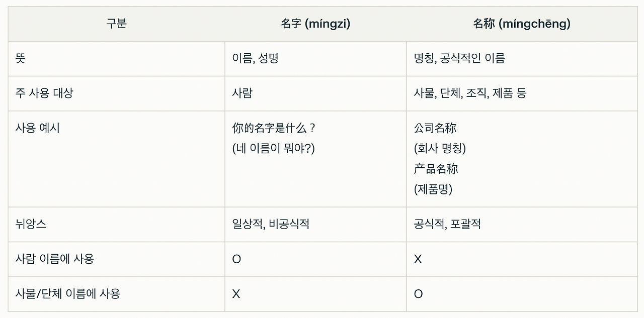The image size is (644, 318).
Task: Click the translation (네 이름이 뭐야?)
Action: pos(273,149)
